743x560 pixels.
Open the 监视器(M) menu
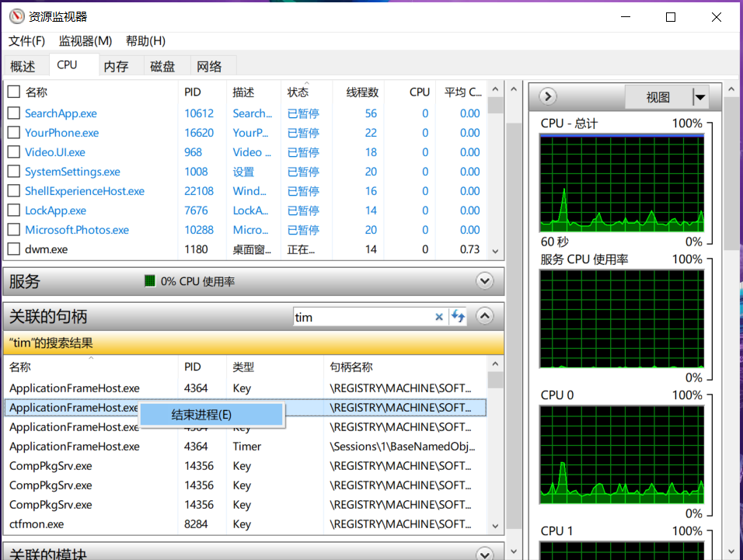click(x=85, y=40)
